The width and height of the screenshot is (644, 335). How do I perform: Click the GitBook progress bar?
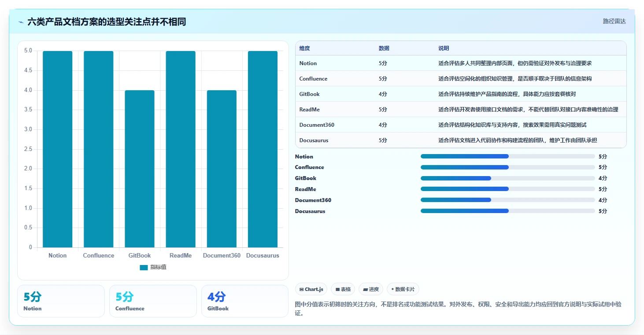pyautogui.click(x=508, y=178)
